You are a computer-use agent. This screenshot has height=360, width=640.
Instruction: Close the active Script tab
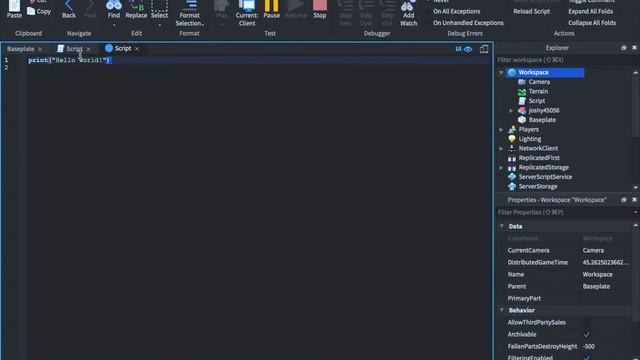tap(137, 49)
